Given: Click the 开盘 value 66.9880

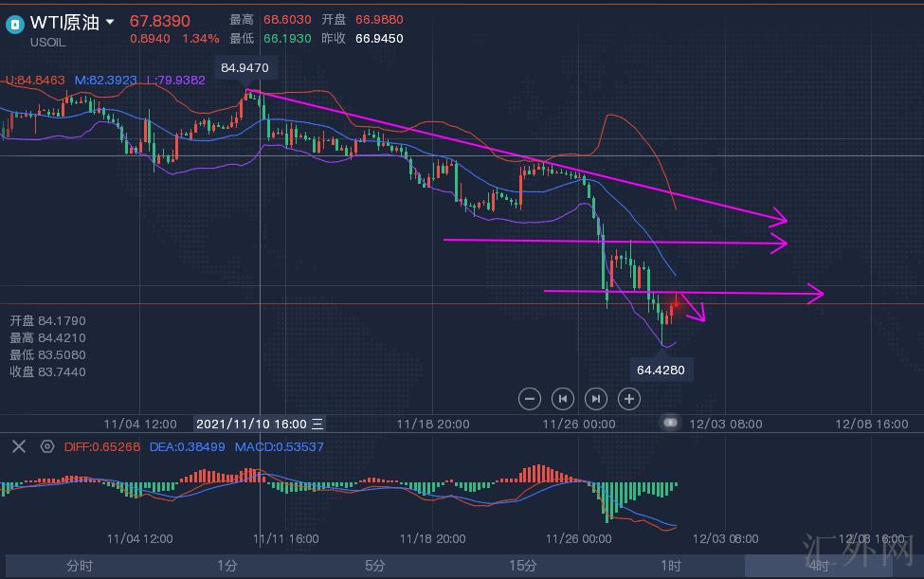Looking at the screenshot, I should (379, 20).
